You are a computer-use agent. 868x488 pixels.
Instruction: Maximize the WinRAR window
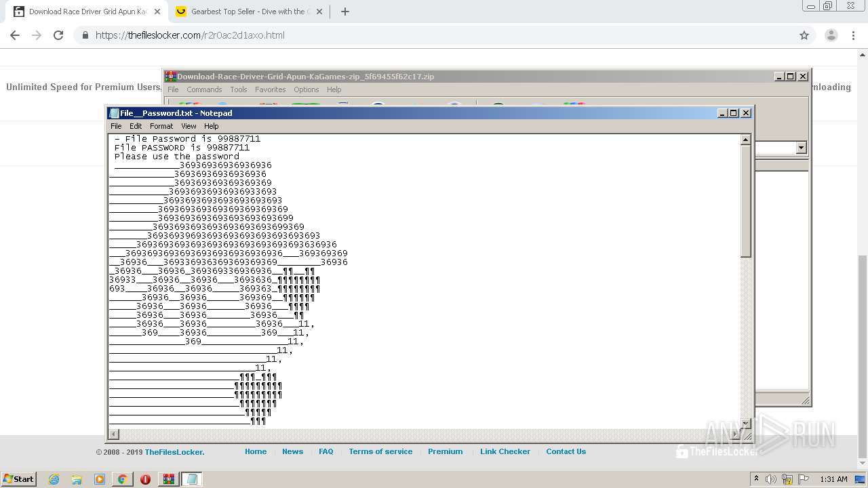[791, 77]
